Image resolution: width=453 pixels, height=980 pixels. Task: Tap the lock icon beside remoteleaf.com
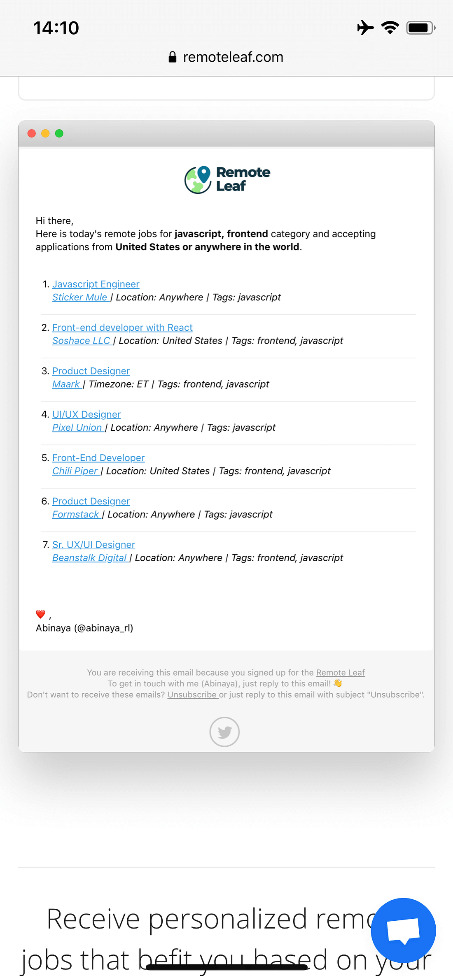coord(173,57)
